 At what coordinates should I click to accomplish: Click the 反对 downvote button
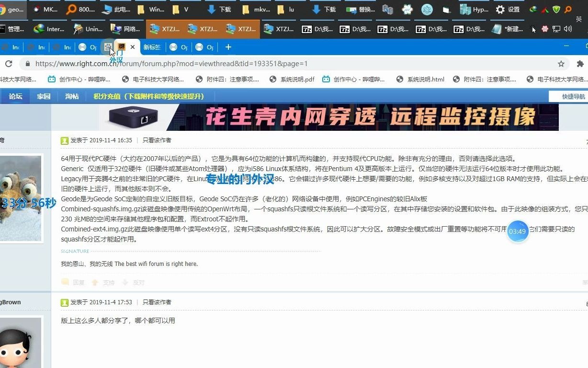point(134,283)
